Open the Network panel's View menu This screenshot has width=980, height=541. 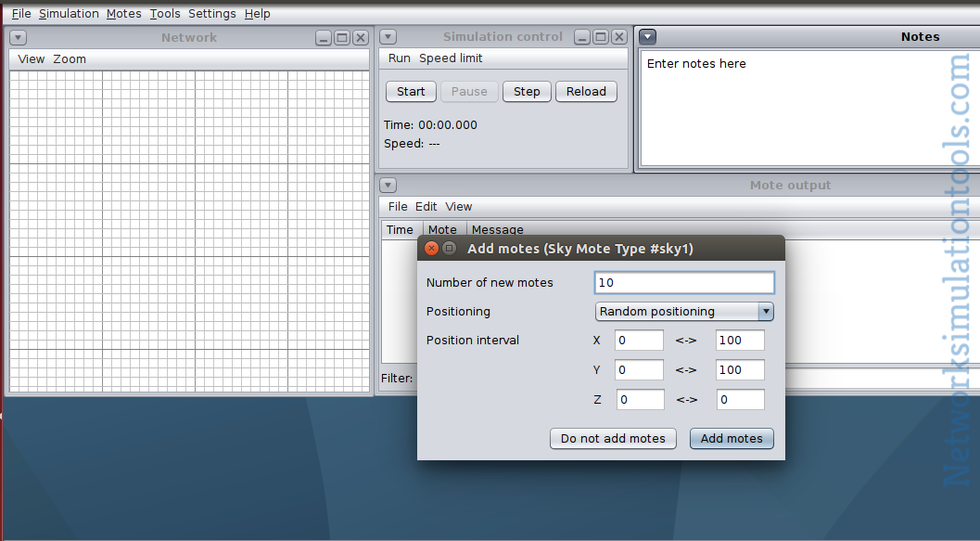32,58
